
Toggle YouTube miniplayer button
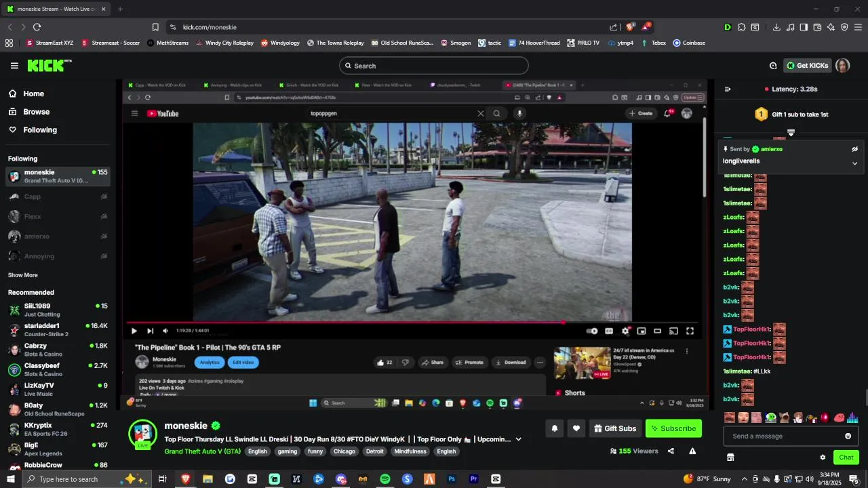click(x=642, y=331)
